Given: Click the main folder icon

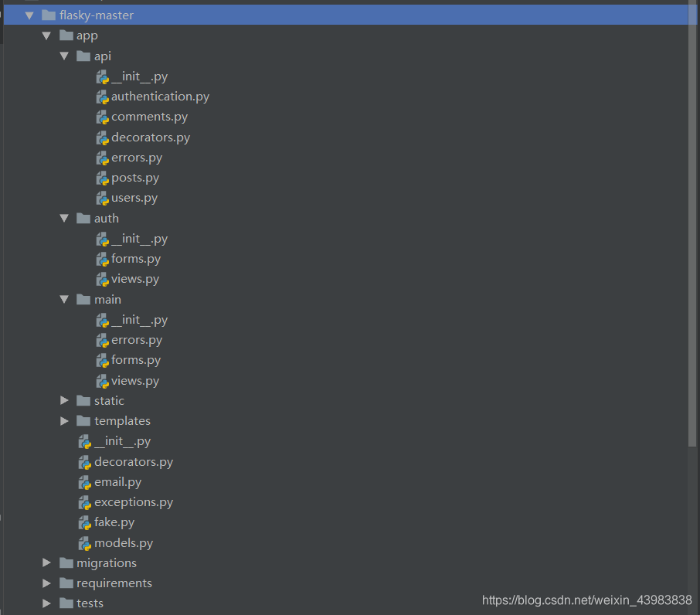Looking at the screenshot, I should click(83, 300).
